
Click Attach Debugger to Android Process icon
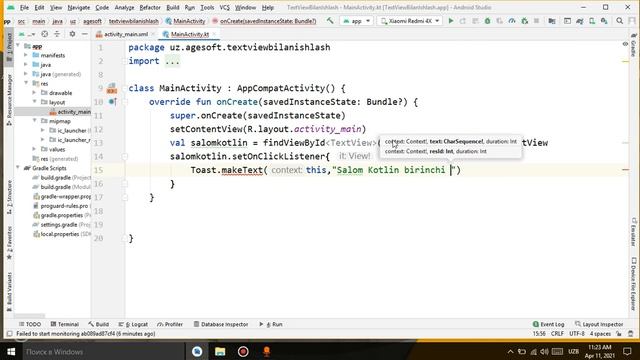pos(524,20)
